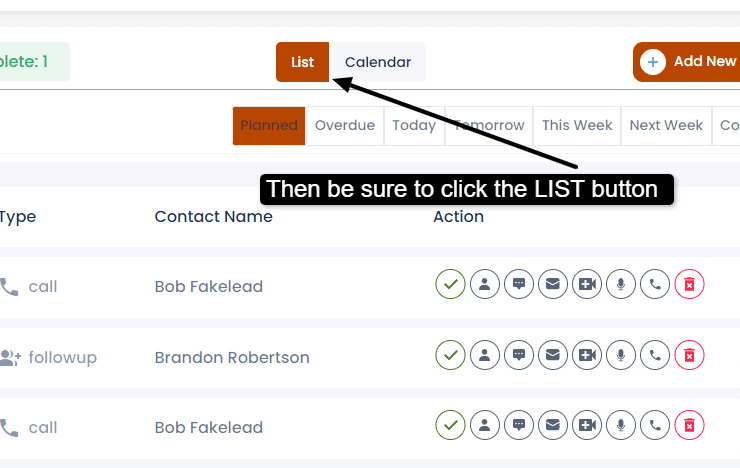Open contact profile icon for Brandon Robertson

coord(485,356)
